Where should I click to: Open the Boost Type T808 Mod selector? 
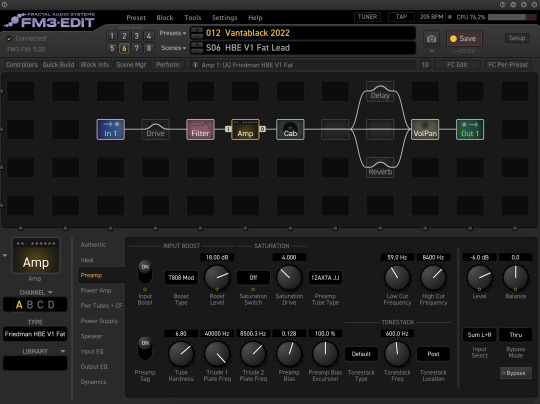pos(181,278)
